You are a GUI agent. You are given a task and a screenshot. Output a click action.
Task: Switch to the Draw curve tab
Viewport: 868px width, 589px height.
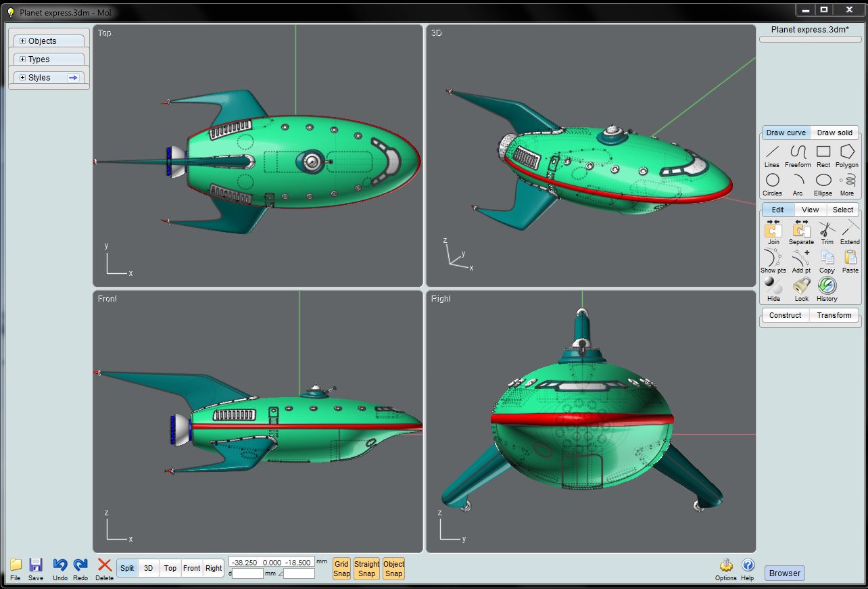click(x=786, y=133)
